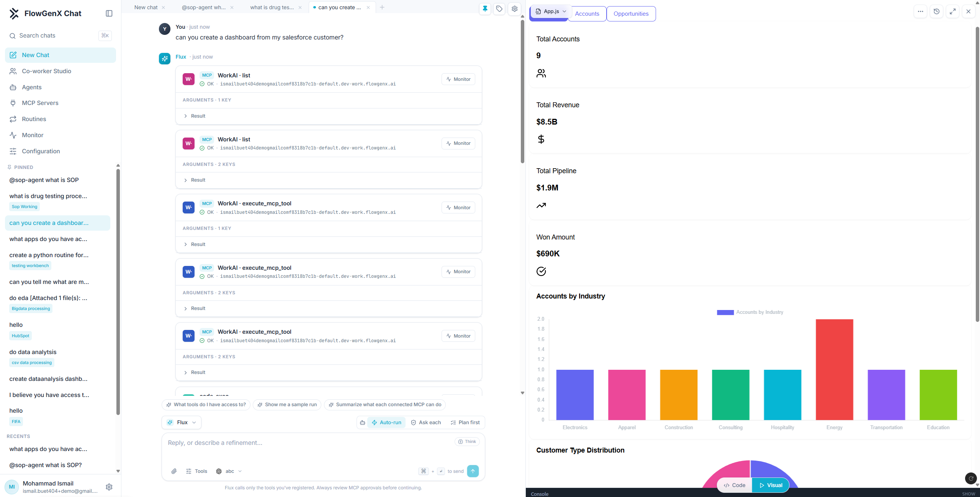Click Monitor on first WorkAI list card

click(x=458, y=79)
